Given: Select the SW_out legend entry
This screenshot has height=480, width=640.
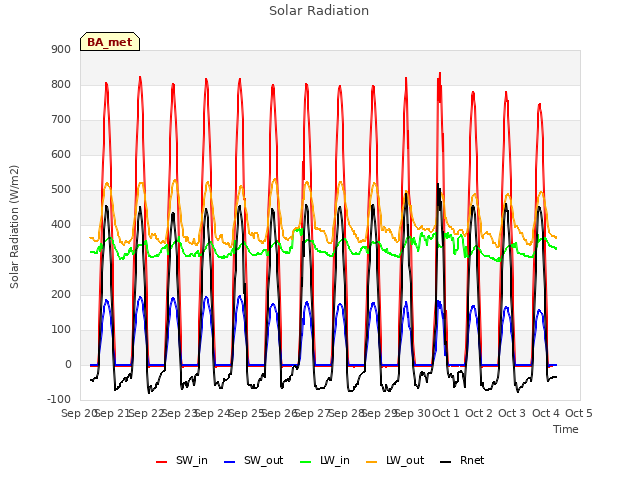Looking at the screenshot, I should [253, 460].
